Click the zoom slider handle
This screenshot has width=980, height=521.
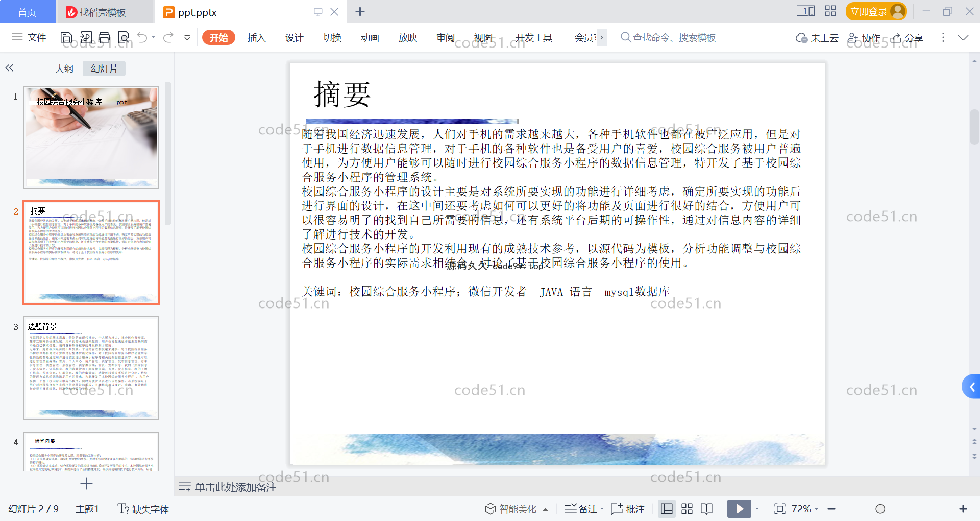(x=880, y=509)
